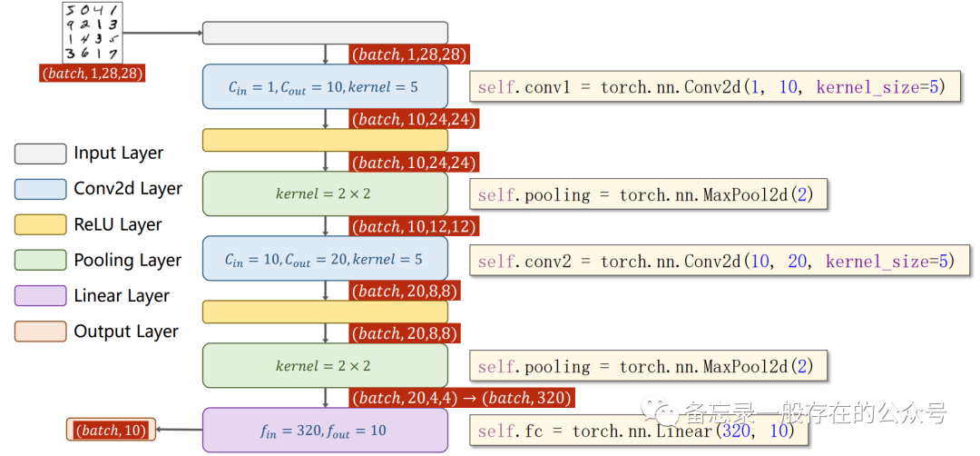Click the yellow ReLU block following the conv1 block
This screenshot has height=456, width=980.
325,140
